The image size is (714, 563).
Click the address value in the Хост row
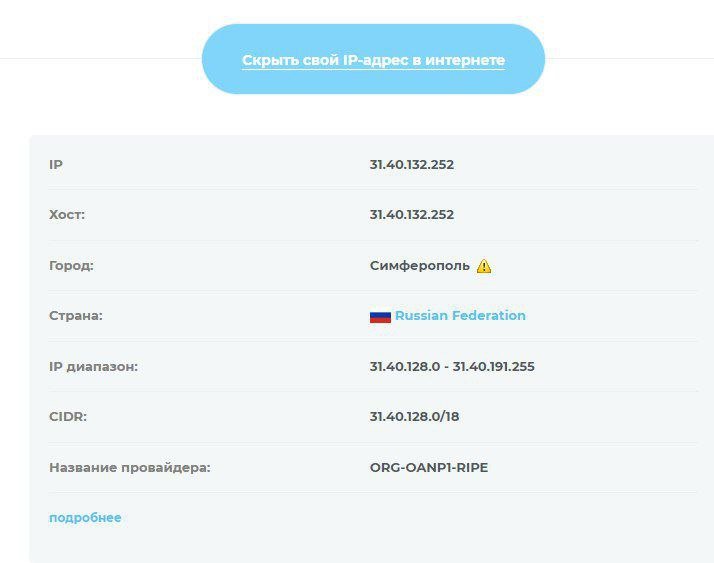[412, 215]
